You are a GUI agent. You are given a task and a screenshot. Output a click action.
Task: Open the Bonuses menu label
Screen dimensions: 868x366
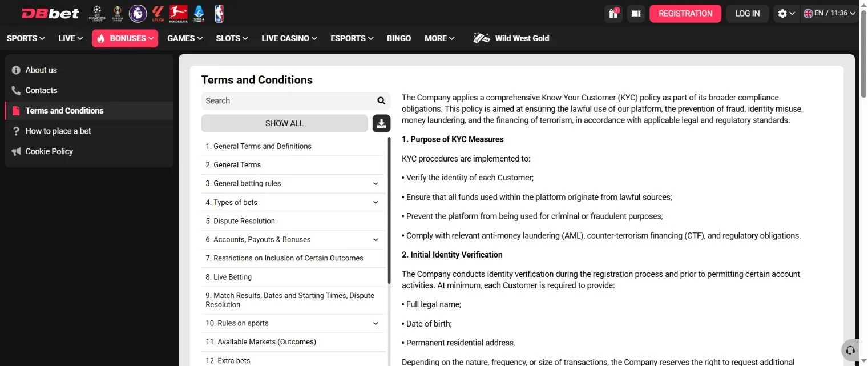coord(128,38)
